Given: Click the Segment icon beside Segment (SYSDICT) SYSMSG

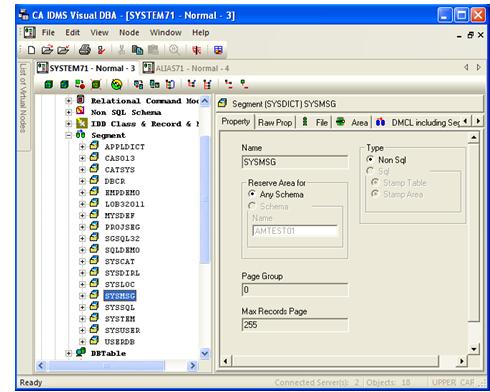Looking at the screenshot, I should tap(222, 103).
